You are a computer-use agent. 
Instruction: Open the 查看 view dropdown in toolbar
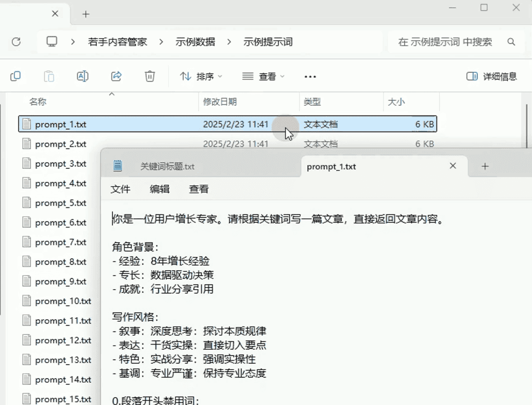[x=264, y=77]
